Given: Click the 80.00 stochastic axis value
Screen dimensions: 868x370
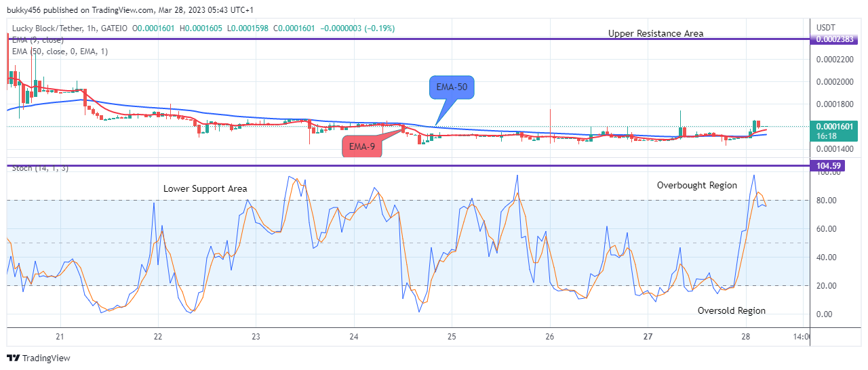Looking at the screenshot, I should 827,201.
